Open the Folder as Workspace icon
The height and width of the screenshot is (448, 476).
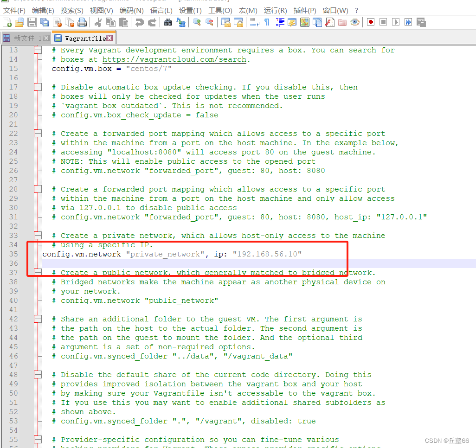342,22
